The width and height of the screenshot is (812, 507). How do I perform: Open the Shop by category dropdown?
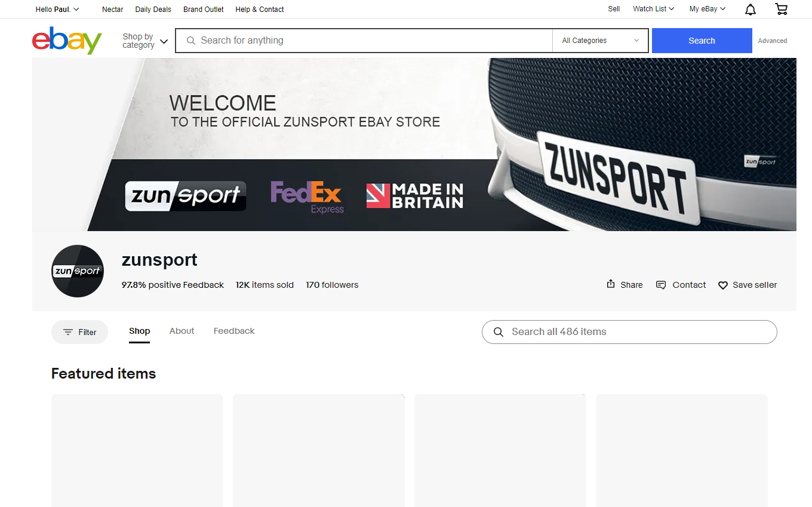[x=145, y=41]
